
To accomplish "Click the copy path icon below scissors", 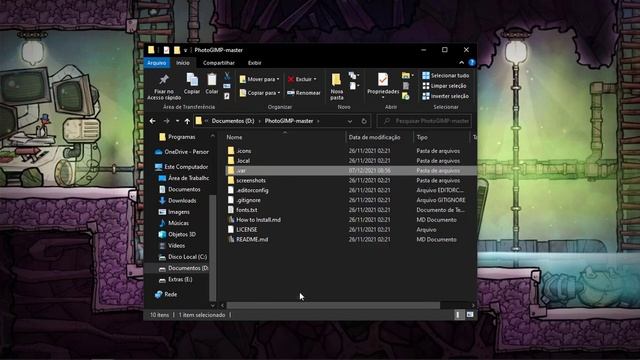I will 227,86.
